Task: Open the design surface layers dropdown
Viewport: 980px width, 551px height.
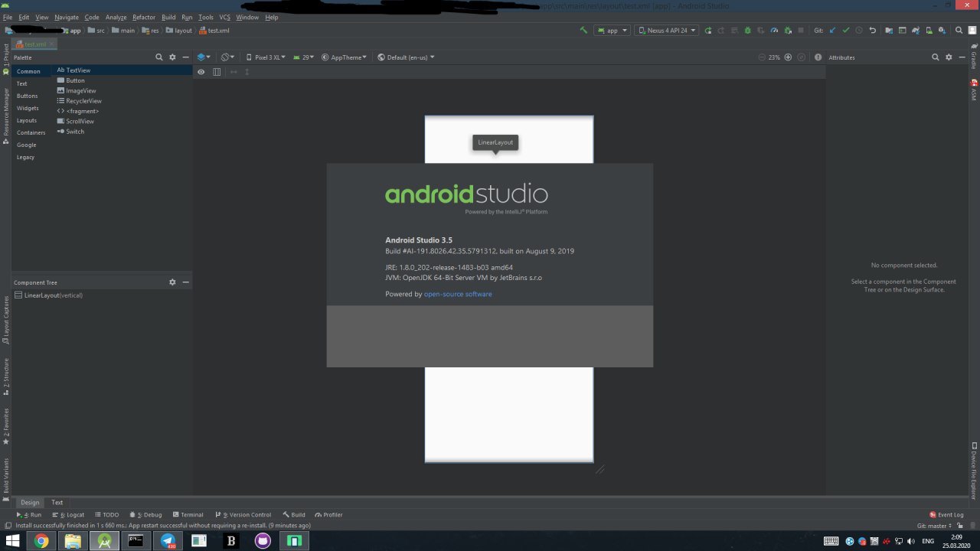Action: point(204,57)
